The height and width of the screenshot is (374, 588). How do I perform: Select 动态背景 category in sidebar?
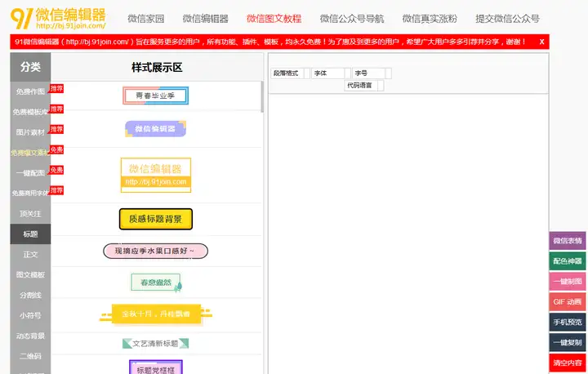(30, 336)
